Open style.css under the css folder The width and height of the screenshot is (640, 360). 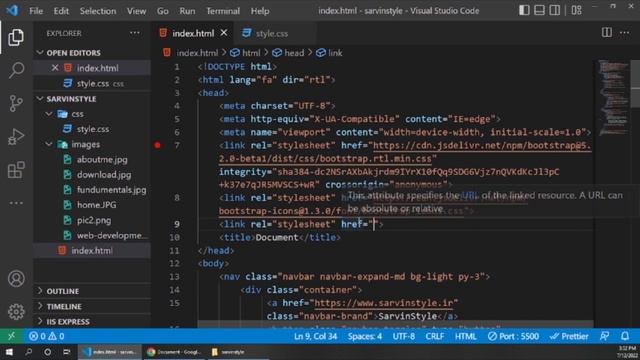coord(92,129)
